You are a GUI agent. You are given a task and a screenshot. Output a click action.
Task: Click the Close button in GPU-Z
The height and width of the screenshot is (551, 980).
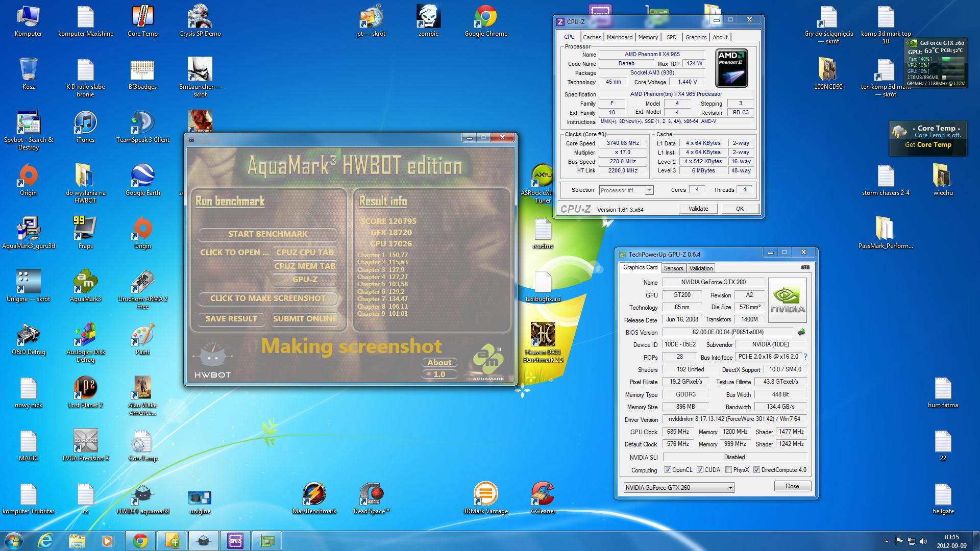tap(792, 486)
